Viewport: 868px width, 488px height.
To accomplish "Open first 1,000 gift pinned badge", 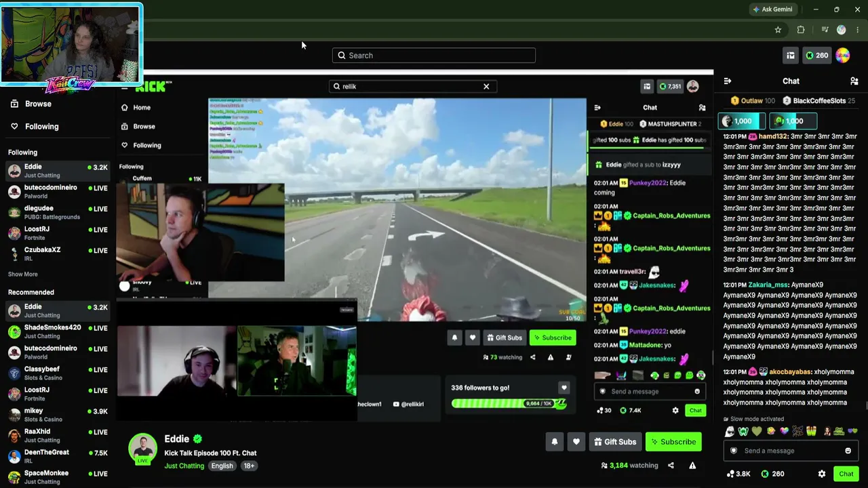I will 742,121.
